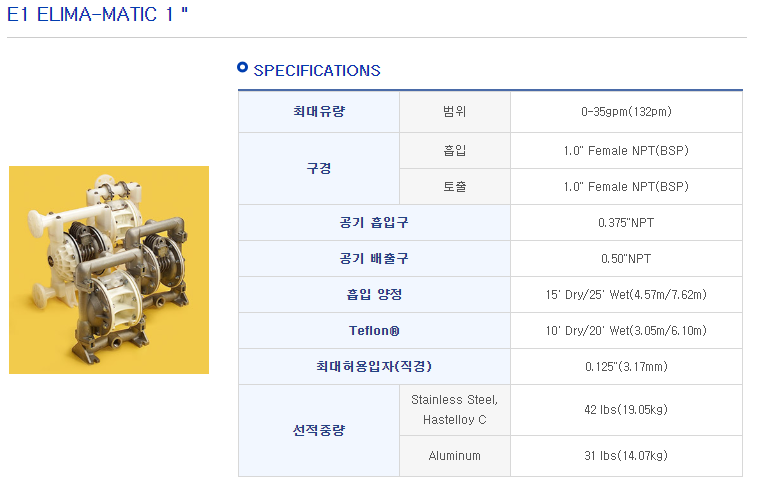This screenshot has width=761, height=489.
Task: Select the 흡입 양정 row header
Action: (374, 294)
